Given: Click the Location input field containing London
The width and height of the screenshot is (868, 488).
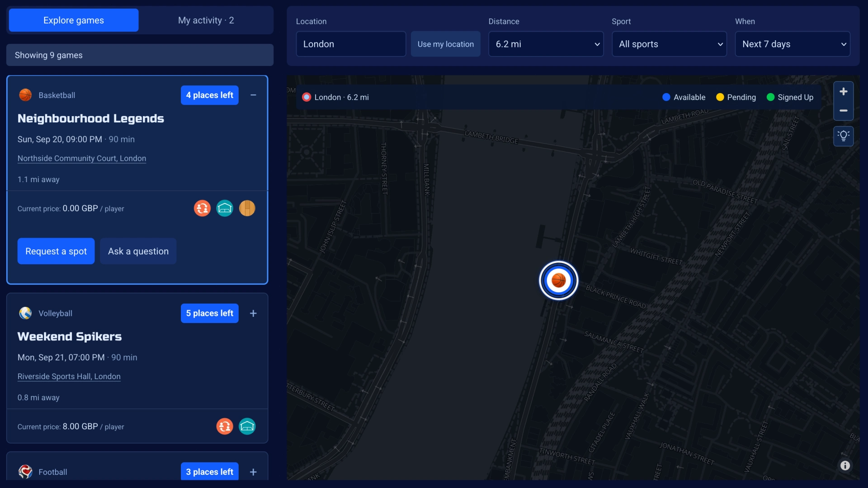Looking at the screenshot, I should (x=351, y=44).
